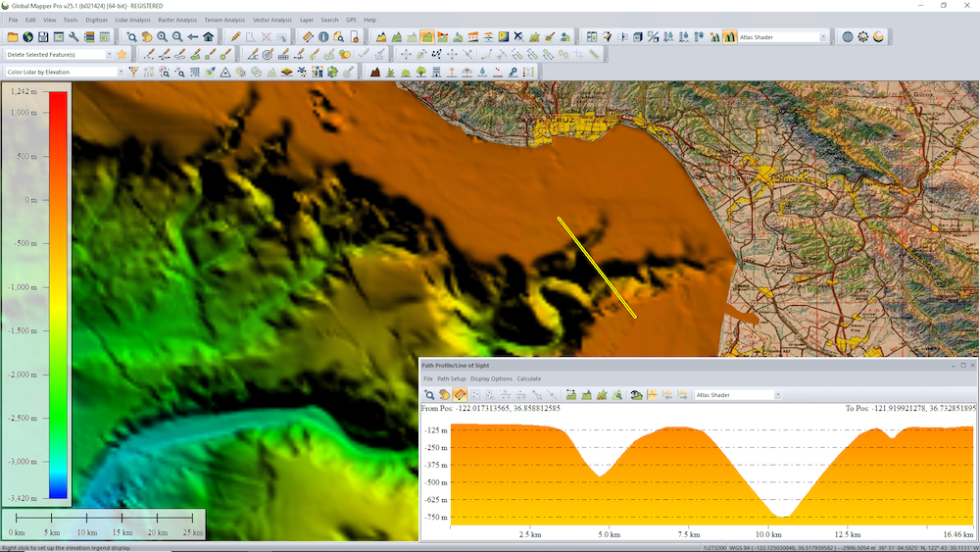Click the Zoom In magnifier icon
Image resolution: width=980 pixels, height=552 pixels.
tap(163, 37)
